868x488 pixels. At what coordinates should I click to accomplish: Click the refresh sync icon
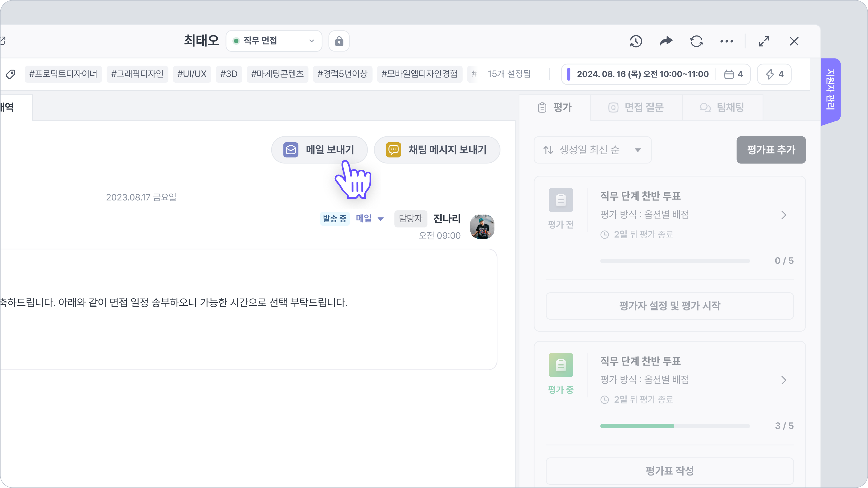pyautogui.click(x=696, y=41)
